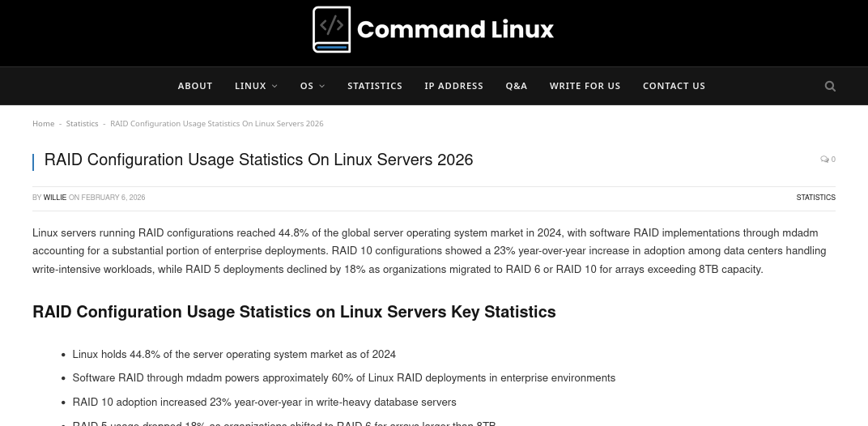
Task: Click the bullet about Software RAID through mdadm
Action: 344,378
